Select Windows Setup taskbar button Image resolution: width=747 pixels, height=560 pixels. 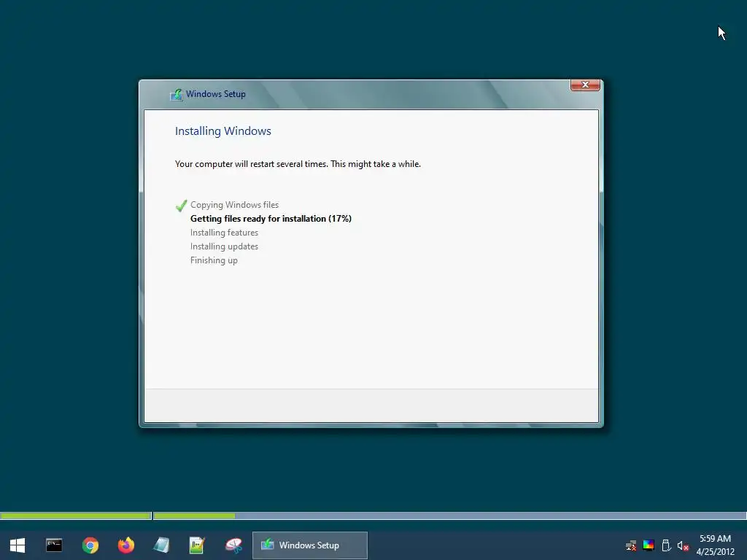(309, 545)
